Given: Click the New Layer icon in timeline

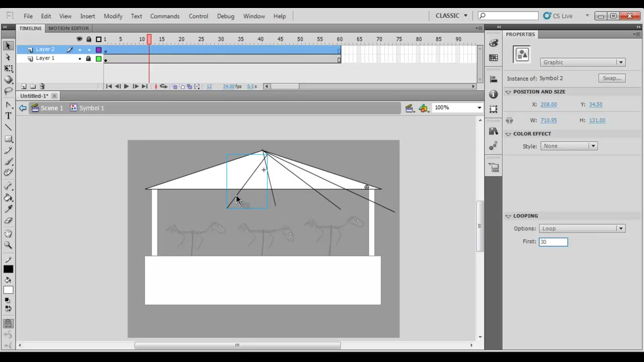Looking at the screenshot, I should coord(24,86).
